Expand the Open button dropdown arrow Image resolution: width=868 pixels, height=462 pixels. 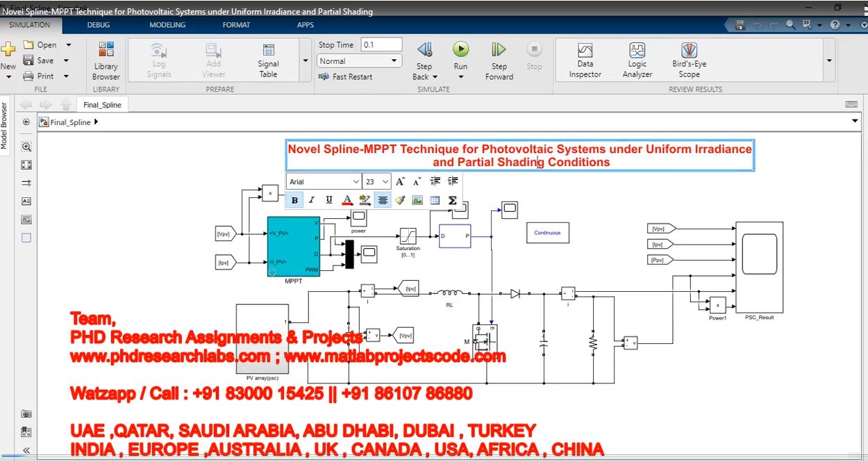click(x=68, y=45)
